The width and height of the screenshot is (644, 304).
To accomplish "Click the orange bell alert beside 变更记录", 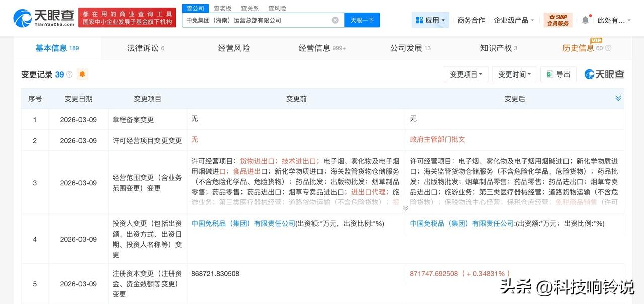I will [83, 74].
